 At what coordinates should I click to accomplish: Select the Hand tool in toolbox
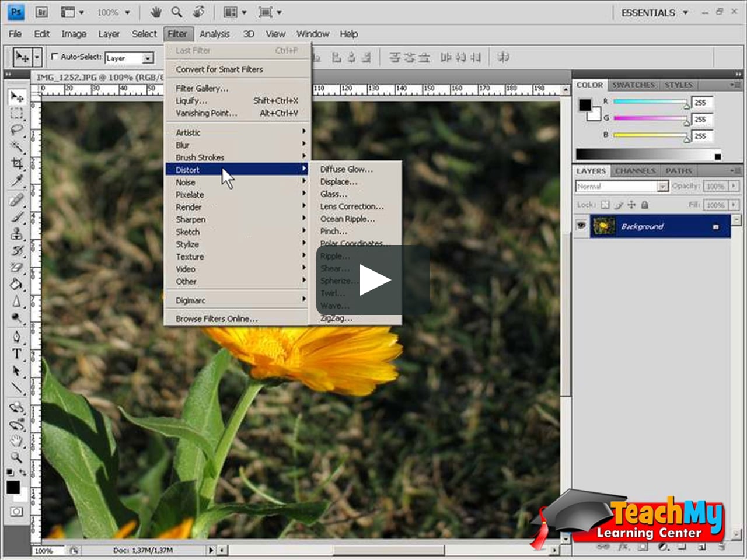pos(16,440)
